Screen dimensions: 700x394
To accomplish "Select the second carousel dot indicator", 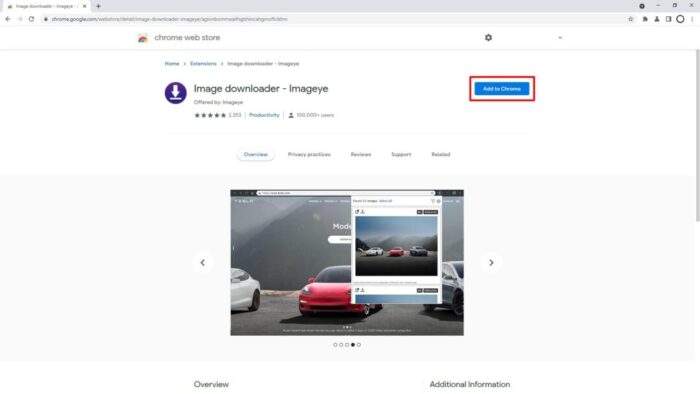I will (x=341, y=344).
